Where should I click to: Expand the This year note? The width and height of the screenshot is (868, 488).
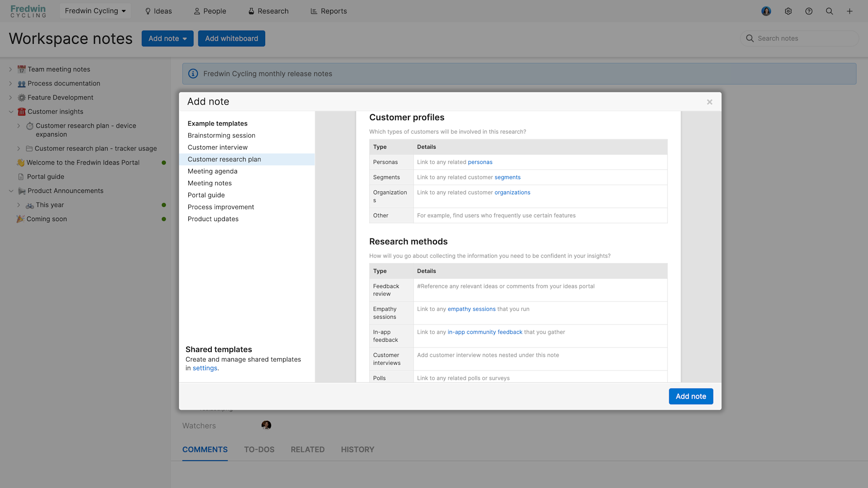[19, 205]
